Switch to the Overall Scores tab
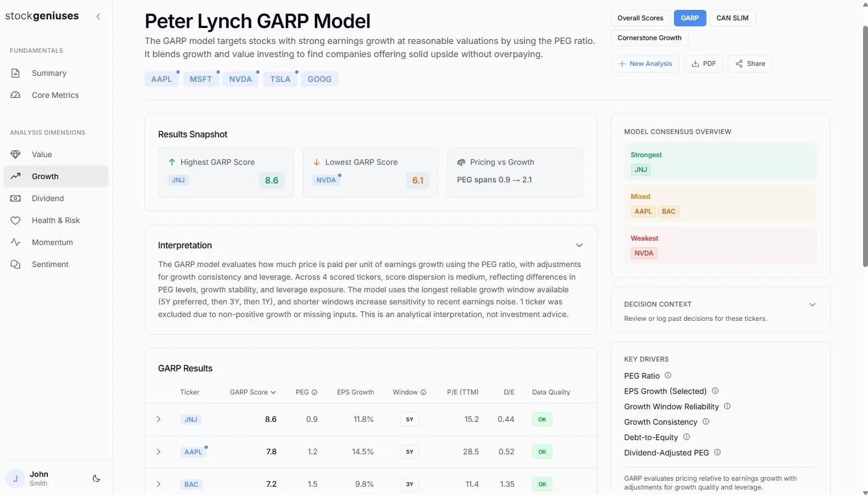Image resolution: width=868 pixels, height=495 pixels. pyautogui.click(x=640, y=18)
